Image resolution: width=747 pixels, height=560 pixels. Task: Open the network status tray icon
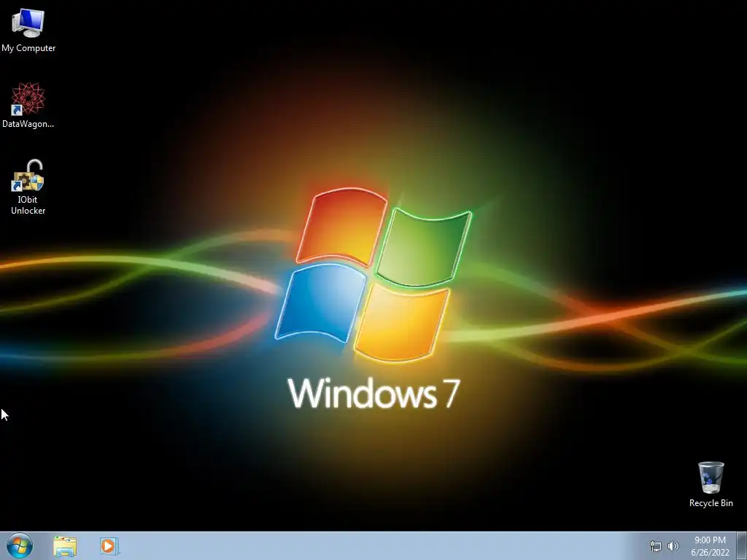click(x=656, y=546)
